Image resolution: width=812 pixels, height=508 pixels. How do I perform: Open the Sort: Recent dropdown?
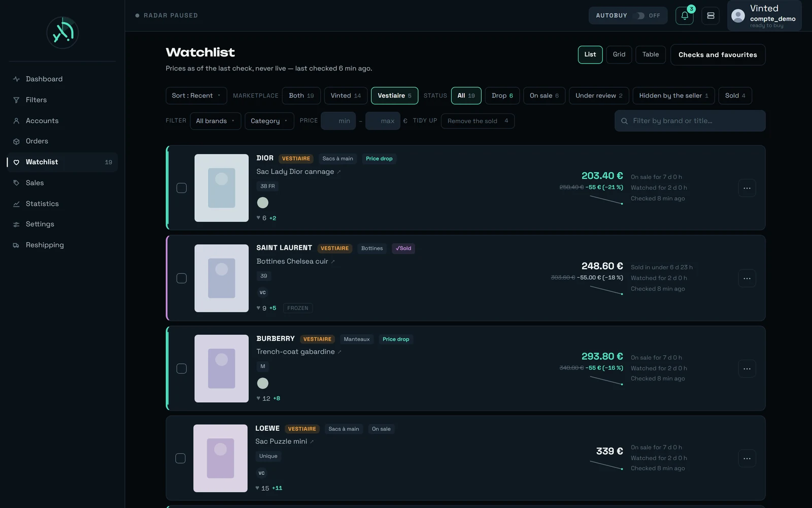point(196,96)
